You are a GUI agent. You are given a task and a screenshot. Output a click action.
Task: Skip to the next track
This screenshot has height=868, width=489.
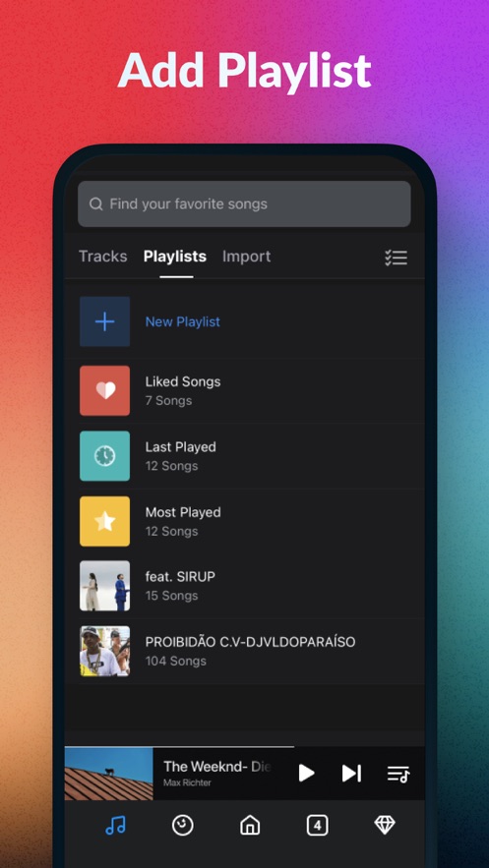click(351, 773)
